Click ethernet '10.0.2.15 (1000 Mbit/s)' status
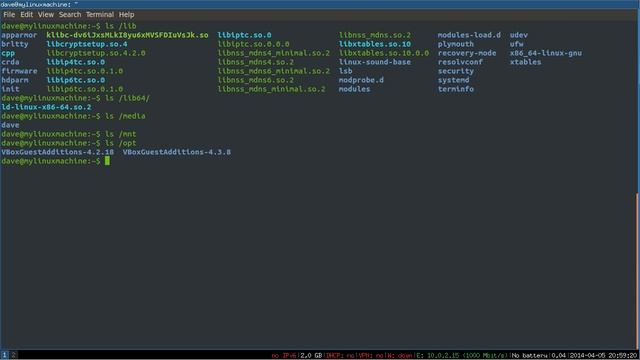Viewport: 640px width, 360px height. 462,356
